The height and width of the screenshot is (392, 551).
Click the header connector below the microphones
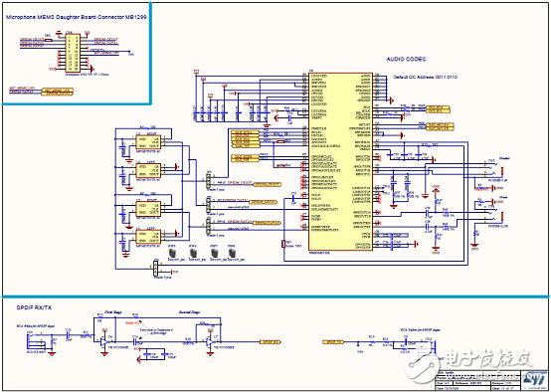click(x=156, y=268)
